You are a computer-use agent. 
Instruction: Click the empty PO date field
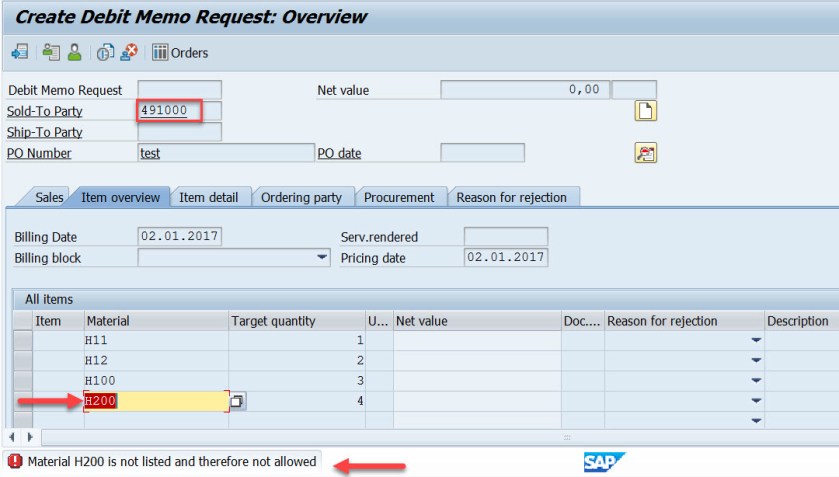pos(482,153)
